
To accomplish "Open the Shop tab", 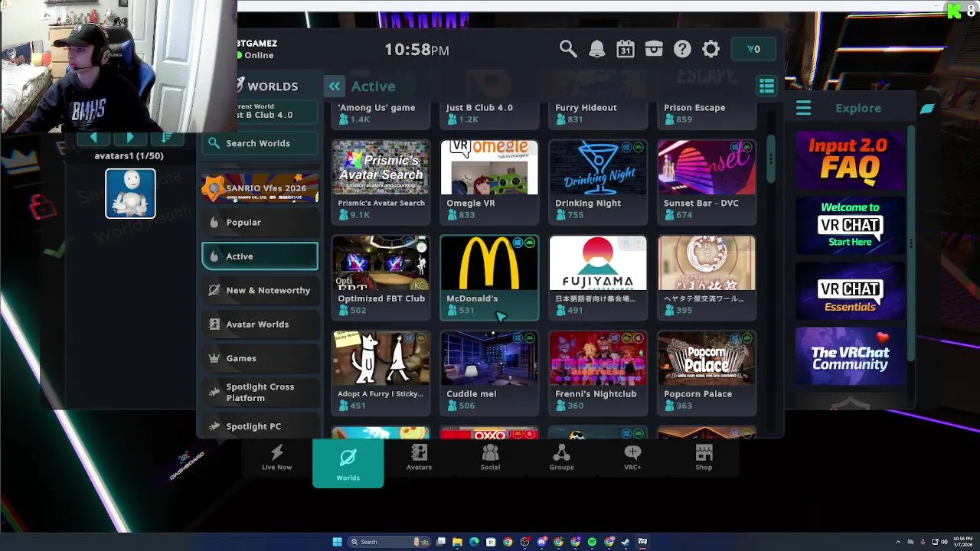I will point(704,458).
